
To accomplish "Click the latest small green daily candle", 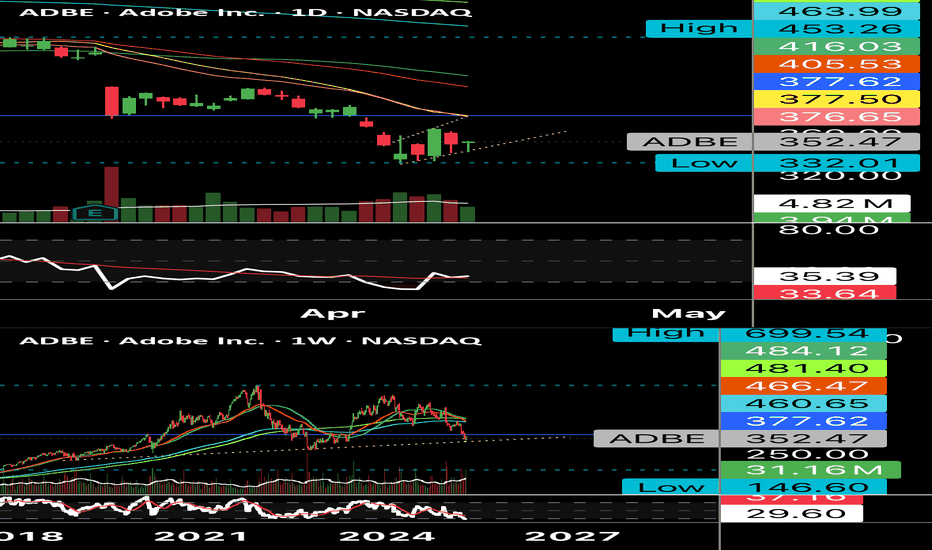I will [469, 145].
